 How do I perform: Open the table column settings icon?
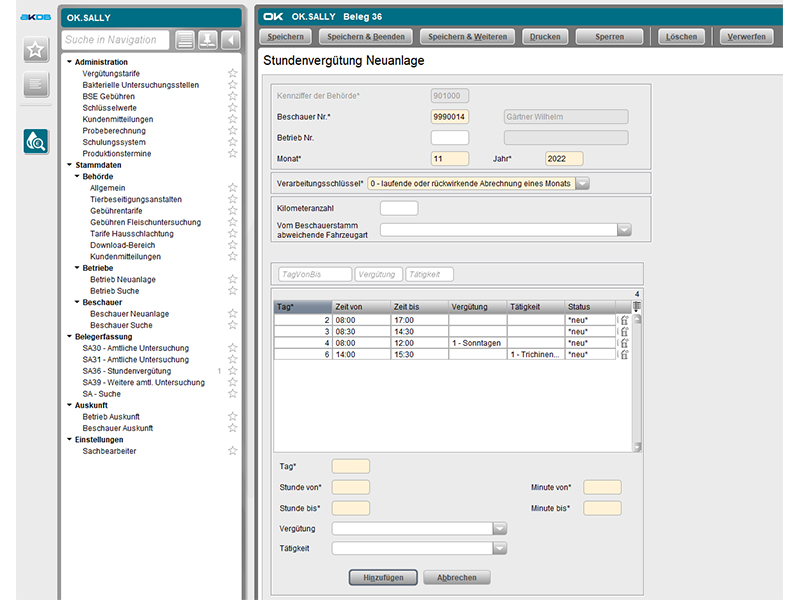(636, 306)
